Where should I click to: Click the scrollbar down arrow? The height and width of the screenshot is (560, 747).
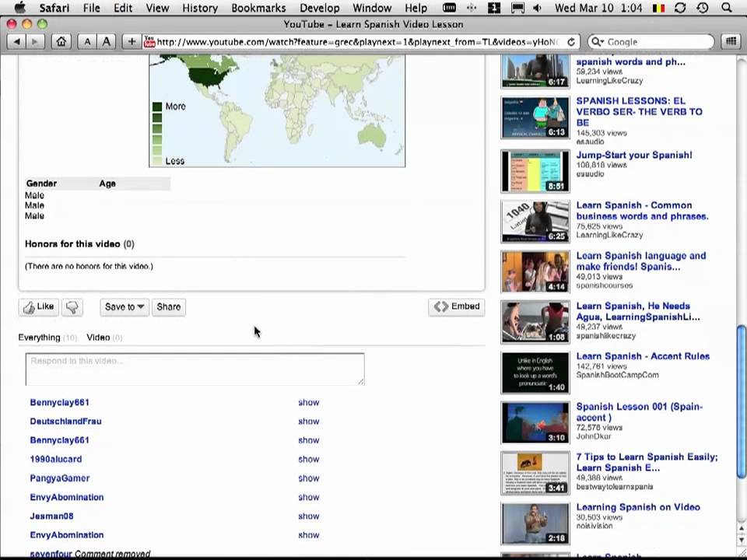coord(742,540)
